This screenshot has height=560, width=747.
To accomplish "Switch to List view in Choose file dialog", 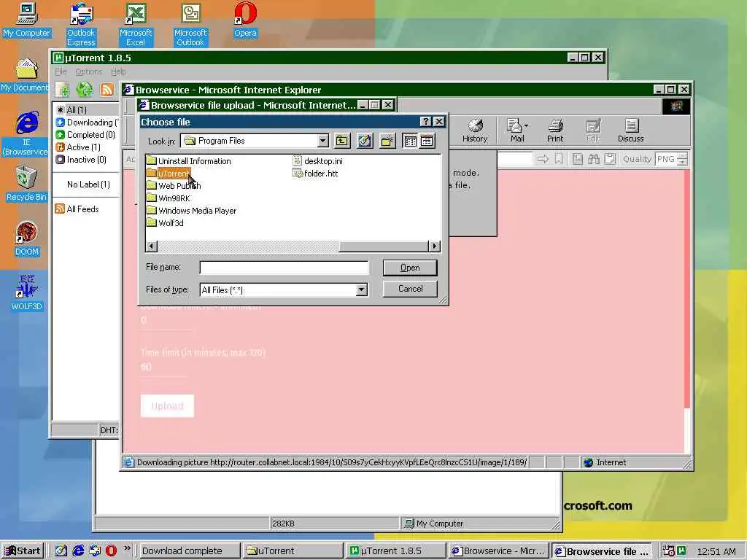I will 410,141.
